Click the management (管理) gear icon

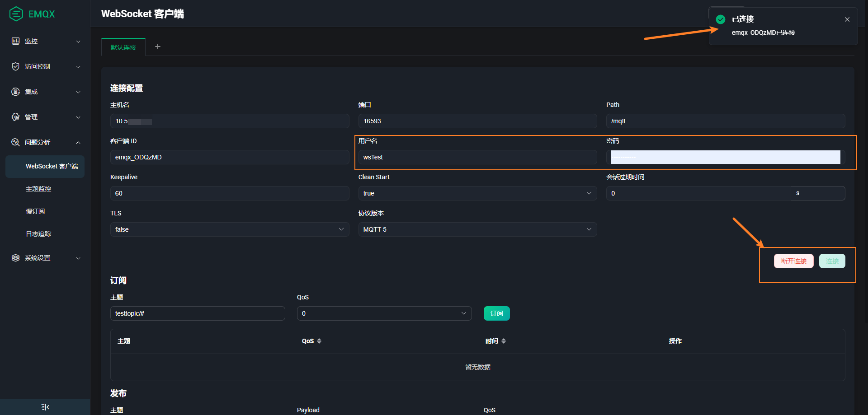coord(15,117)
